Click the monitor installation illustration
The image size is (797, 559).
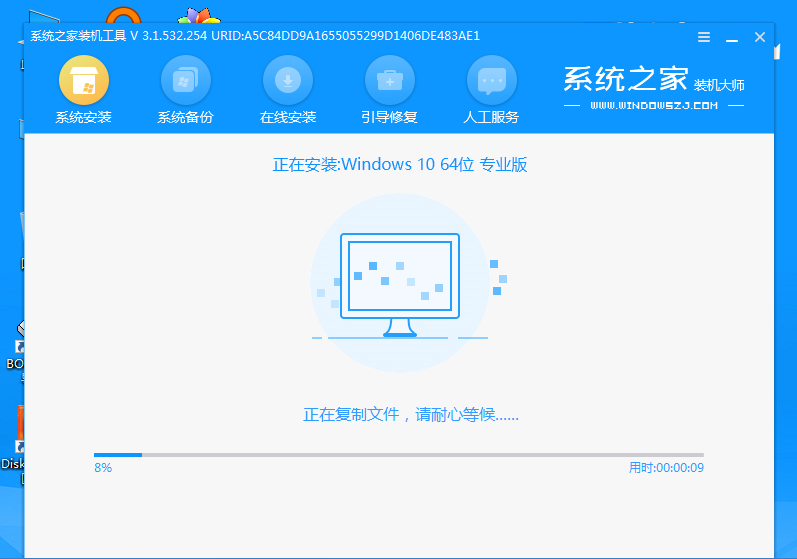[x=399, y=284]
